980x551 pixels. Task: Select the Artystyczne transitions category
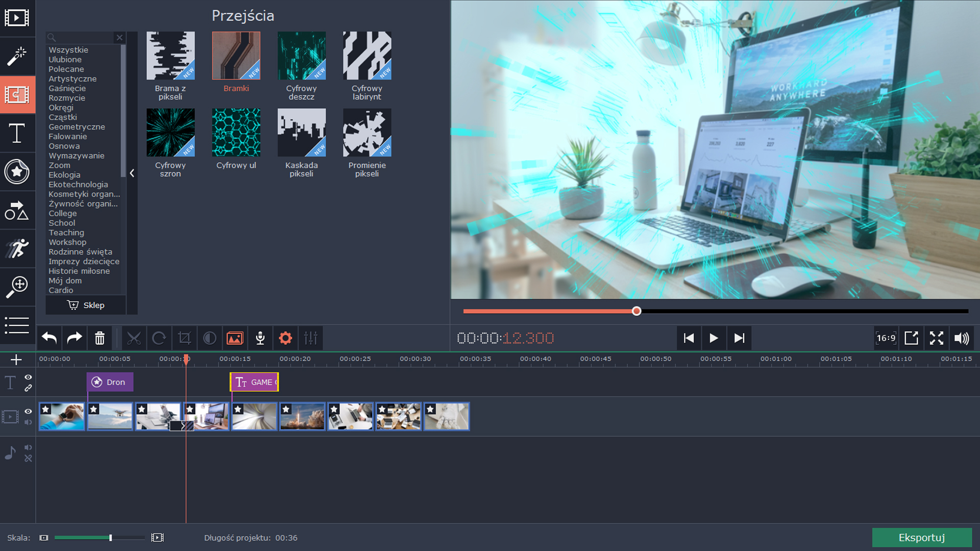(72, 79)
